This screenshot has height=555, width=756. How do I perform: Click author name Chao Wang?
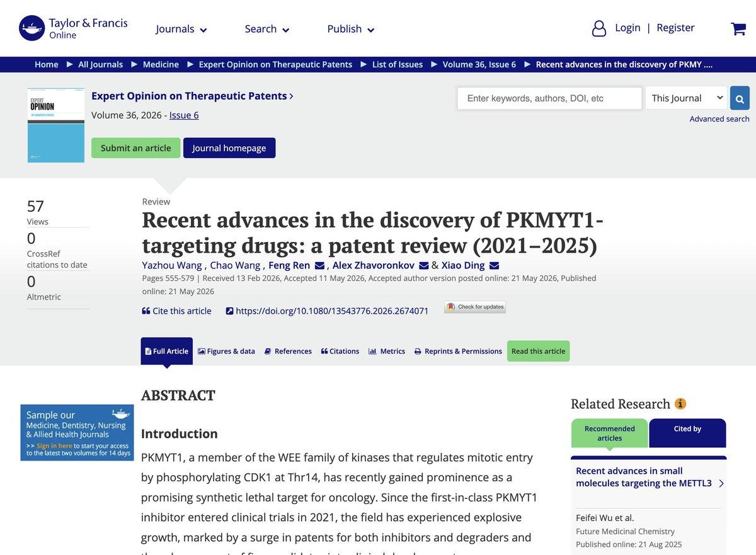click(x=235, y=265)
